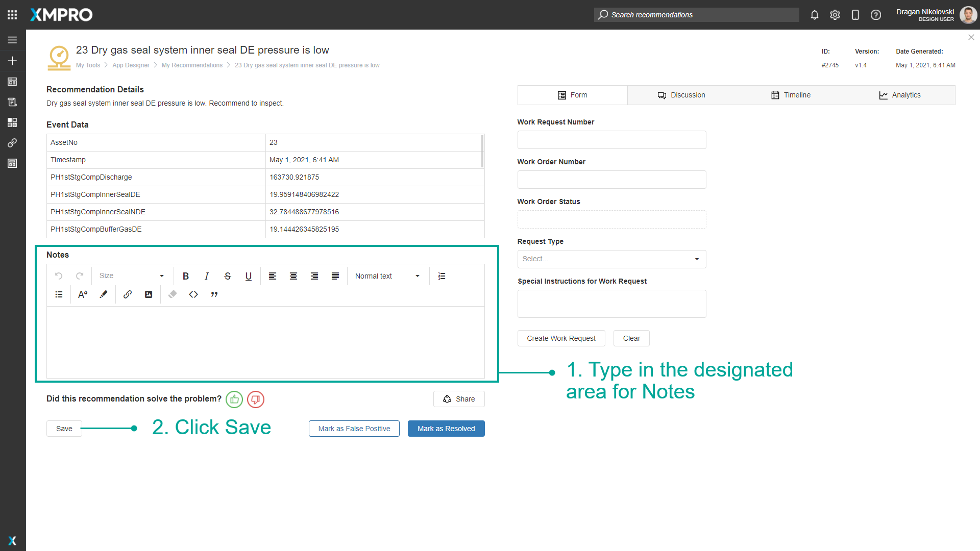Toggle strikethrough in the Notes toolbar
This screenshot has width=980, height=551.
click(x=228, y=276)
